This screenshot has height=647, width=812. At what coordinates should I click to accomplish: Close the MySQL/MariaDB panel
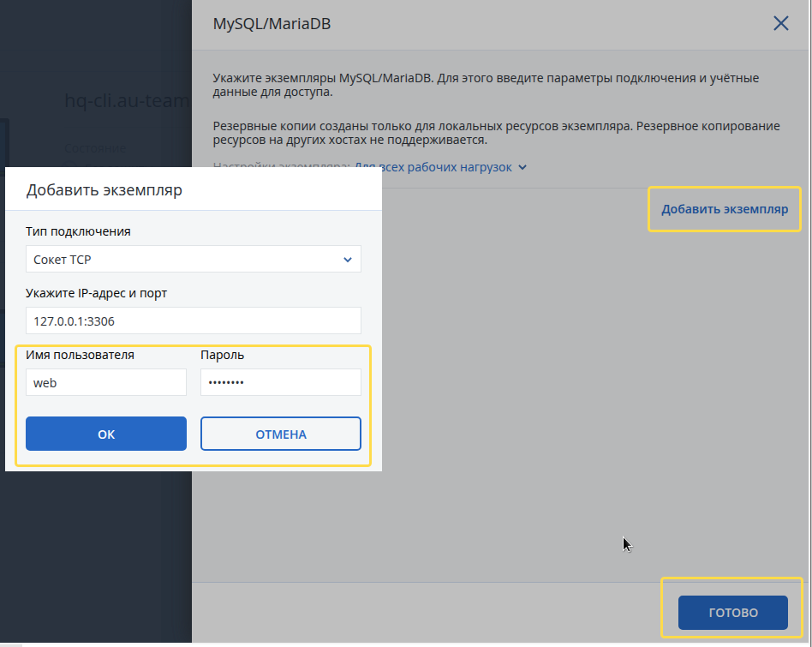pos(780,23)
